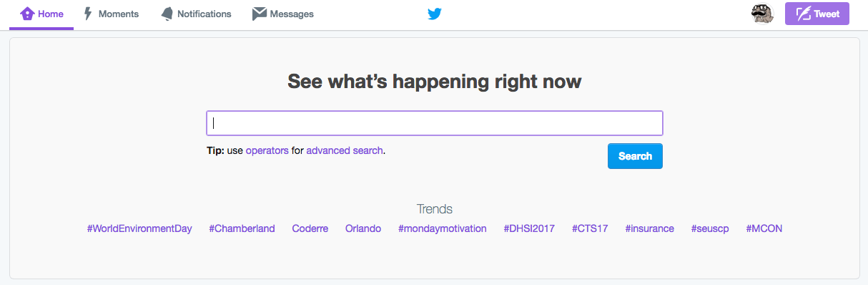Select the #WorldEnvironmentDay trend
The height and width of the screenshot is (285, 868).
click(139, 228)
